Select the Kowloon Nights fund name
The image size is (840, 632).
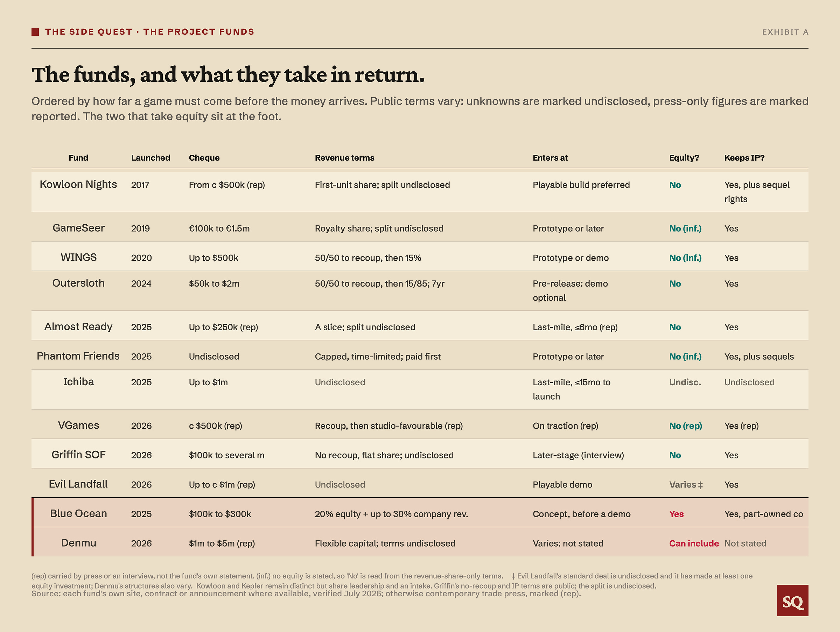[x=78, y=184]
